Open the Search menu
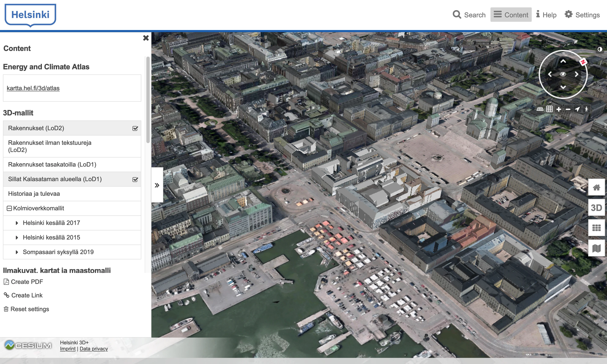Viewport: 607px width, 364px height. [469, 15]
